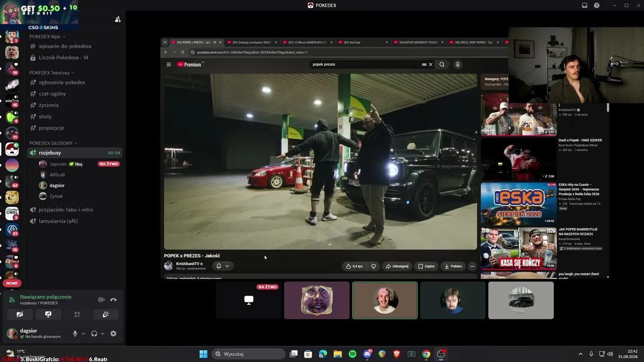Image resolution: width=644 pixels, height=362 pixels.
Task: Dislike the video with thumbs down
Action: pos(373,266)
